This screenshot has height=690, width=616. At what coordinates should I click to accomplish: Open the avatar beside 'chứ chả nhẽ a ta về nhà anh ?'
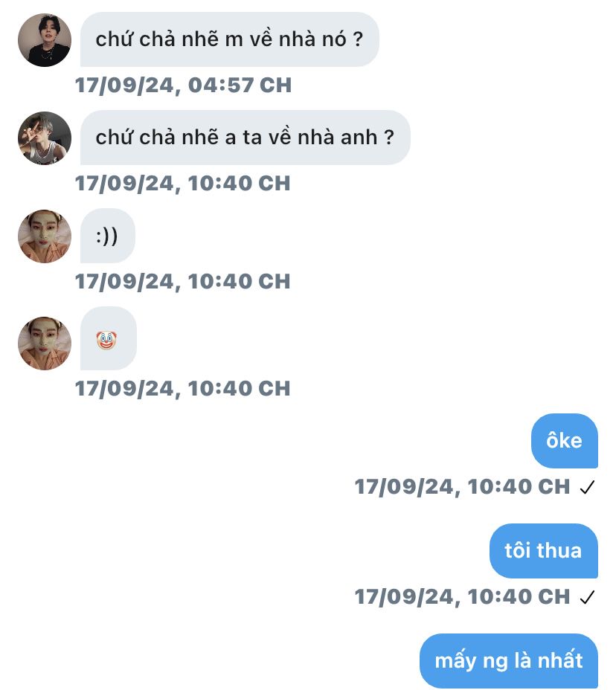45,138
